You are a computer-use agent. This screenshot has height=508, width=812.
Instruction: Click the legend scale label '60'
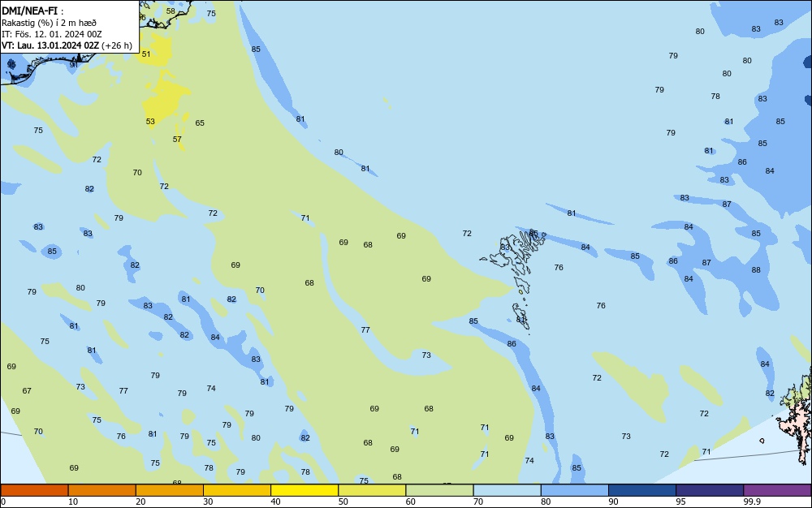tap(411, 502)
